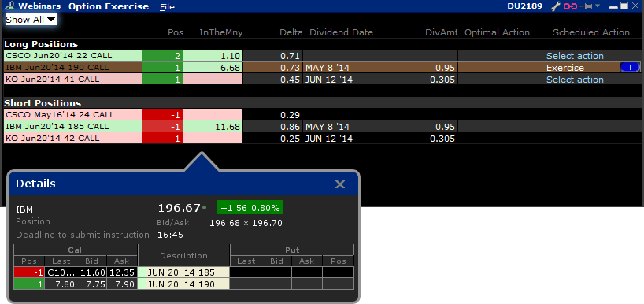Click position cell 2 for CSCO long call
This screenshot has height=304, width=644.
(163, 55)
